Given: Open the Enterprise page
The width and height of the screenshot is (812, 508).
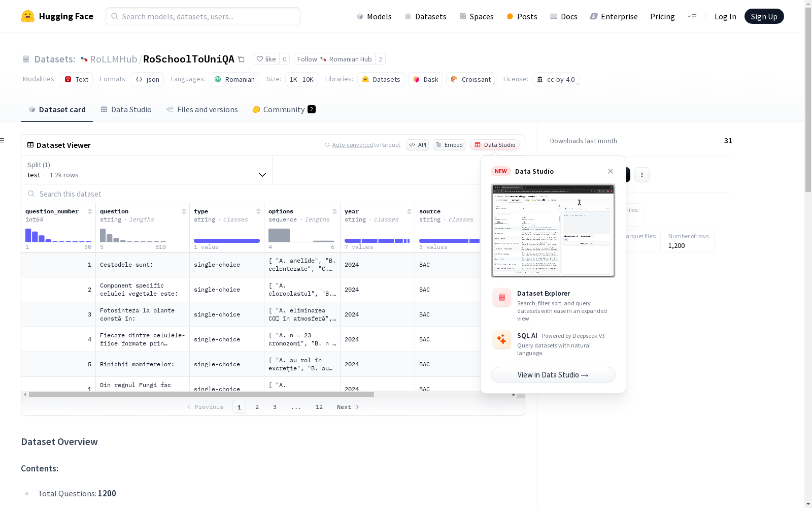Looking at the screenshot, I should 614,16.
